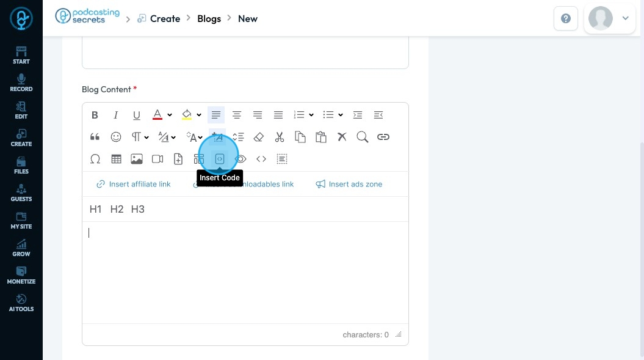Open Guests section in sidebar
This screenshot has width=644, height=360.
click(21, 193)
